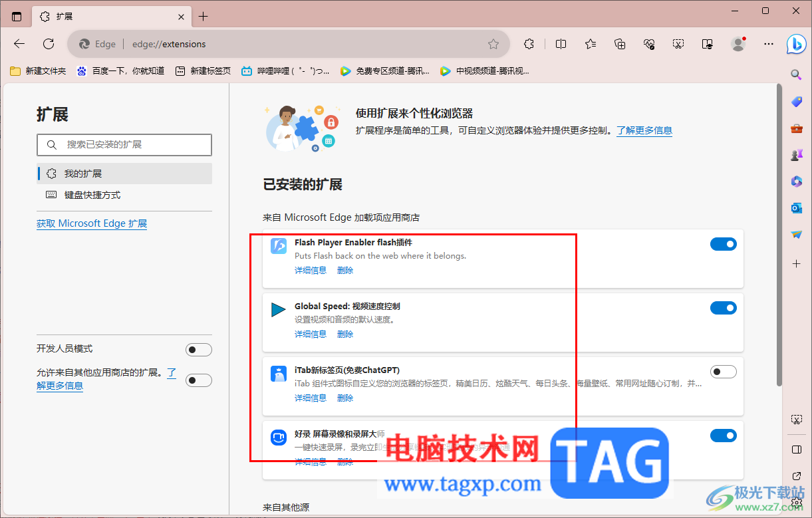Open Settings and more ellipsis menu
The height and width of the screenshot is (518, 812).
(x=769, y=44)
